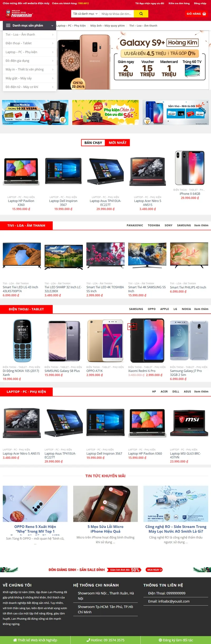Click the Nguyễn Kim logo
This screenshot has width=211, height=644.
click(19, 14)
